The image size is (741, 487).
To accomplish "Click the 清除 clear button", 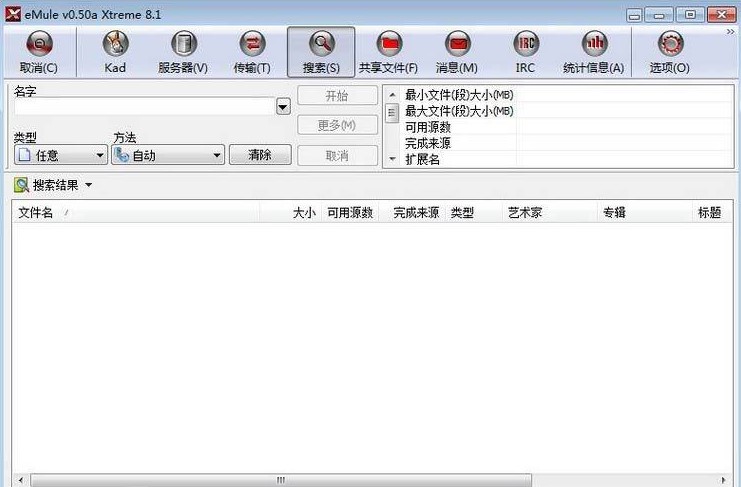I will point(260,155).
